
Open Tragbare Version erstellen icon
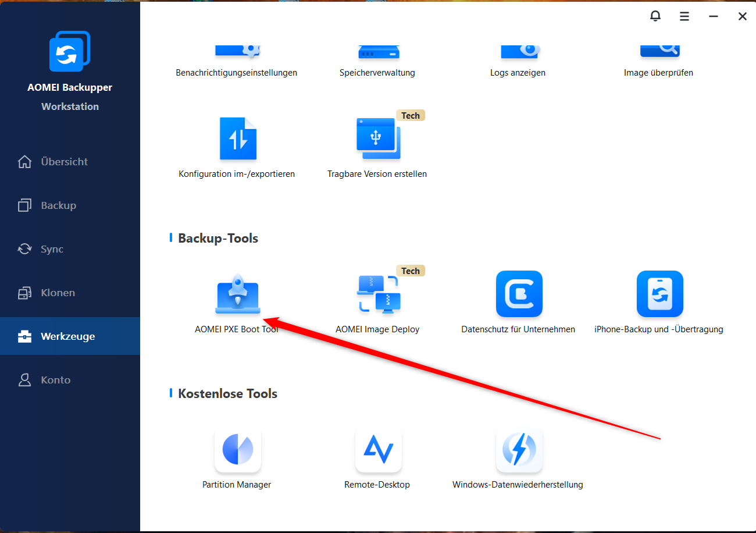[x=378, y=138]
